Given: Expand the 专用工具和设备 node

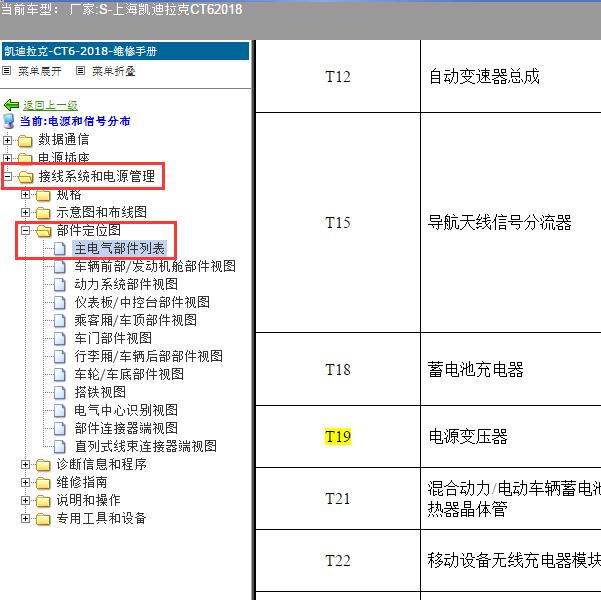Looking at the screenshot, I should [x=25, y=519].
